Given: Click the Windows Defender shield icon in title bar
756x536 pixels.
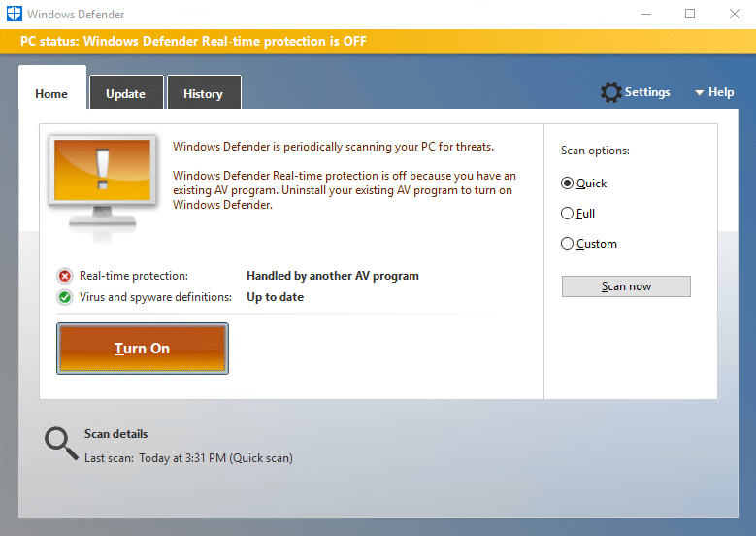Looking at the screenshot, I should [15, 14].
